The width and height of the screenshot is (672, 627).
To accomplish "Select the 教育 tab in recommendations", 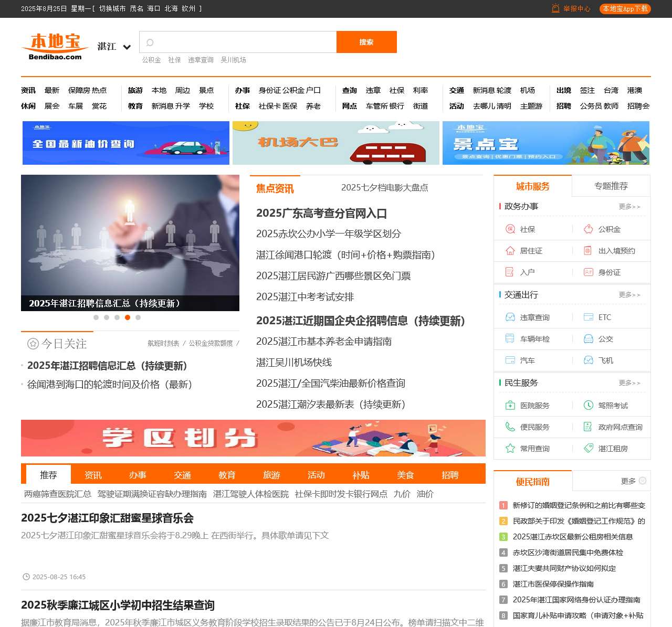I will pyautogui.click(x=227, y=475).
